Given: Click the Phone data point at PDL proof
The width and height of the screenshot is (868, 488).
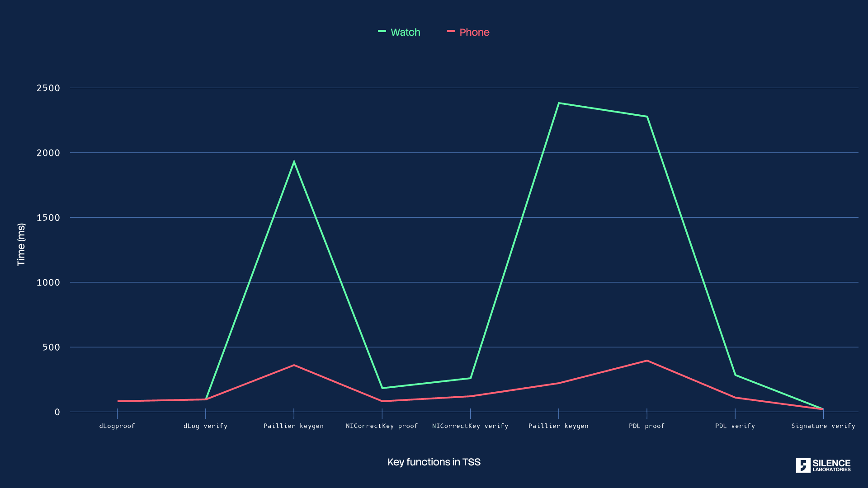Looking at the screenshot, I should coord(647,361).
